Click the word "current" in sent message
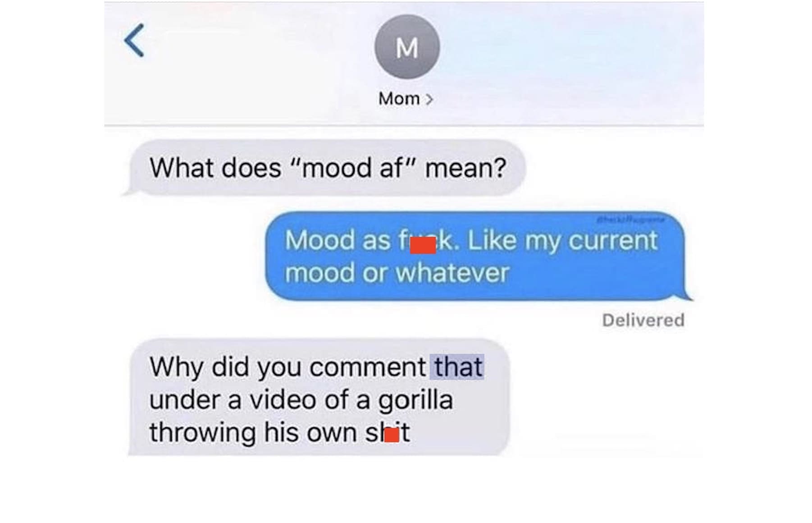The image size is (812, 523). [x=613, y=240]
